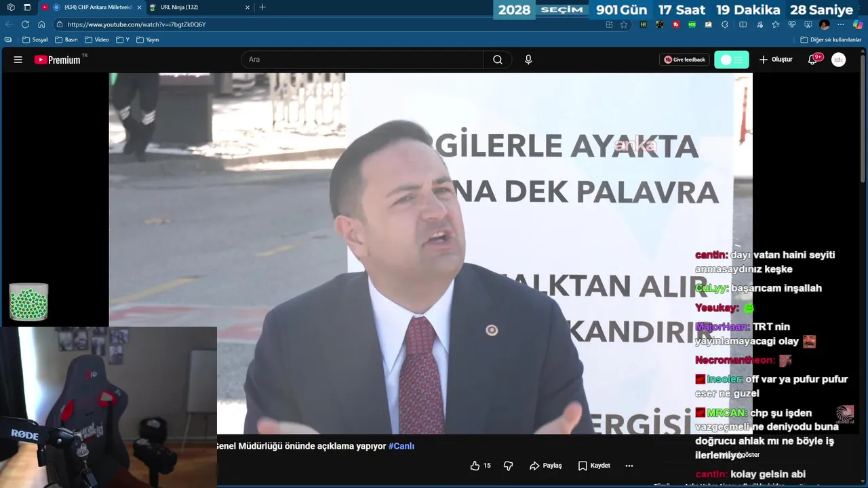The image size is (868, 488).
Task: Click the Give feedback button
Action: pos(685,60)
